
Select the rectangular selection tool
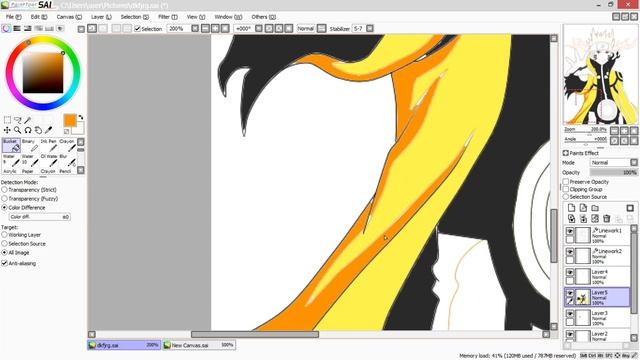tap(7, 120)
